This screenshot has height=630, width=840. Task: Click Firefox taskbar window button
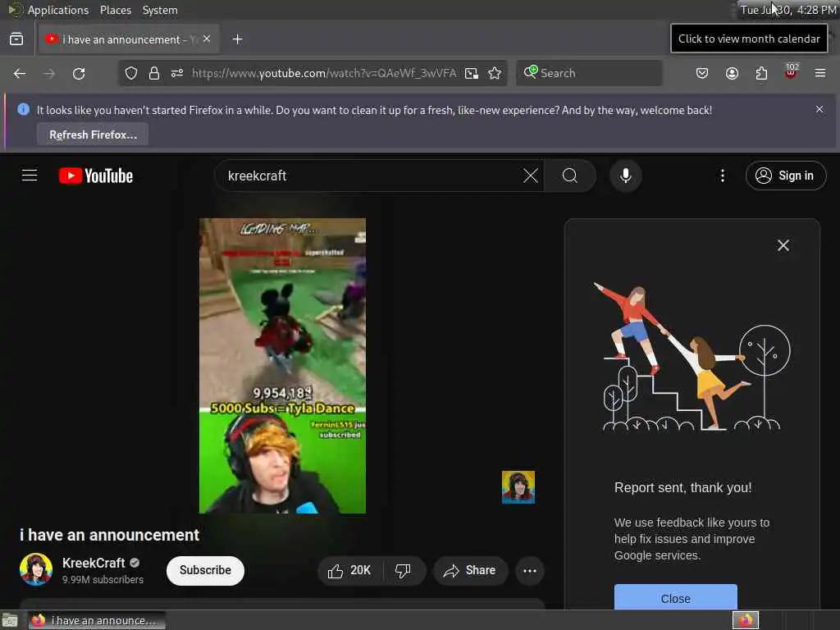point(97,620)
